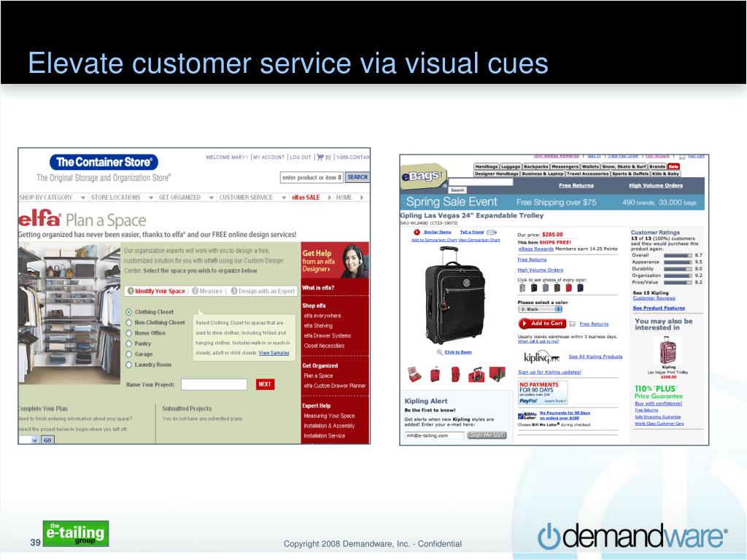The width and height of the screenshot is (747, 560).
Task: Open the Handbags tab on eBags
Action: tap(487, 167)
